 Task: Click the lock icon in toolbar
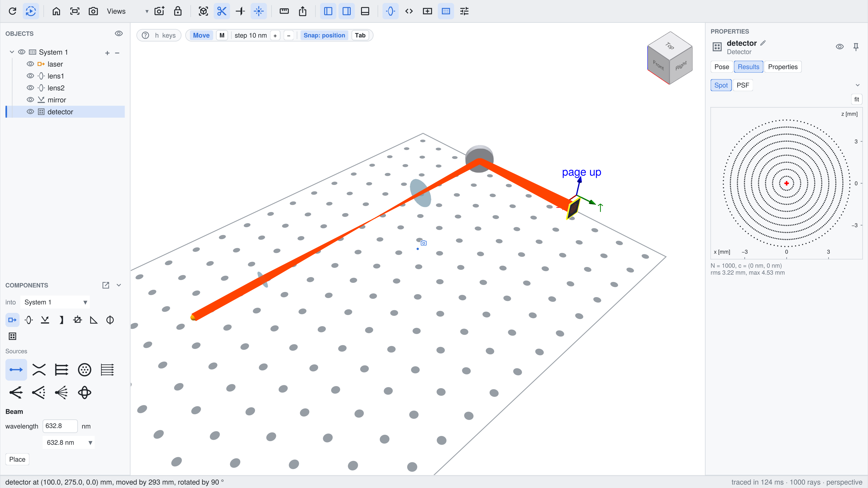178,11
